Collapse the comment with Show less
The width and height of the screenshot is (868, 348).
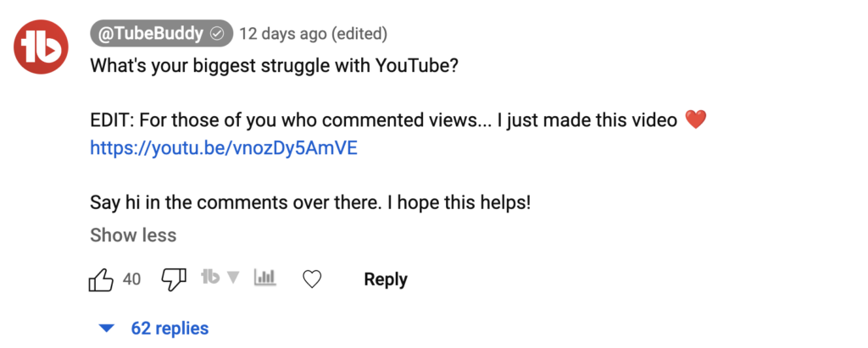point(133,235)
